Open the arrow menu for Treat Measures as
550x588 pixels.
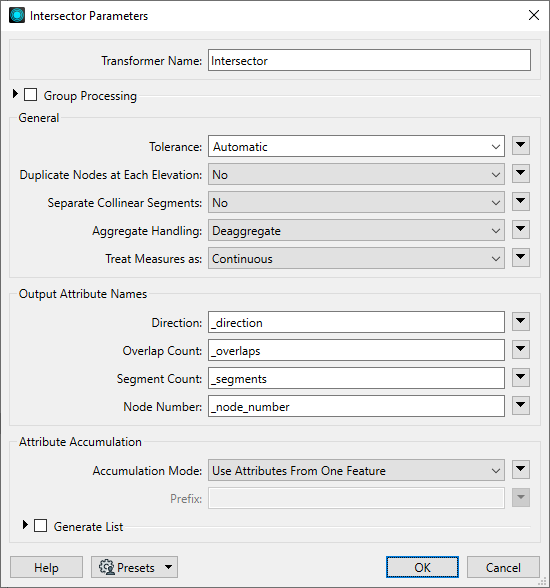click(x=520, y=258)
